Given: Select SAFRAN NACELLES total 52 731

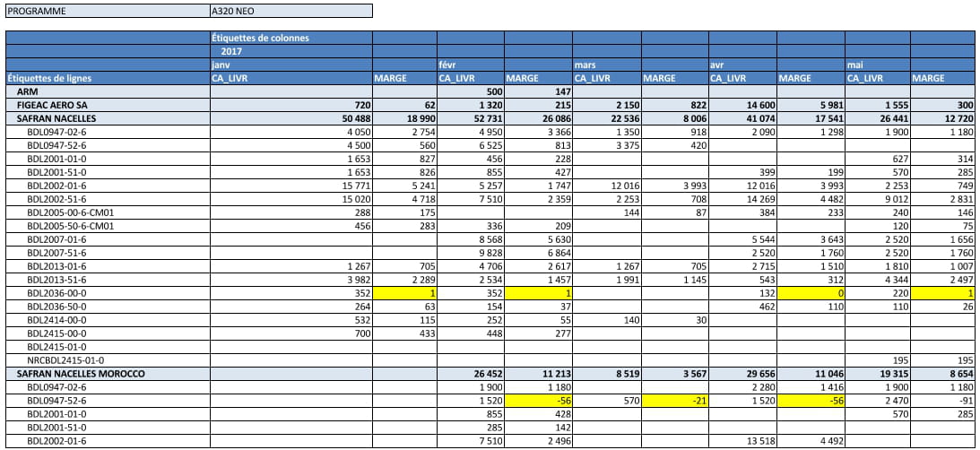Looking at the screenshot, I should [470, 117].
